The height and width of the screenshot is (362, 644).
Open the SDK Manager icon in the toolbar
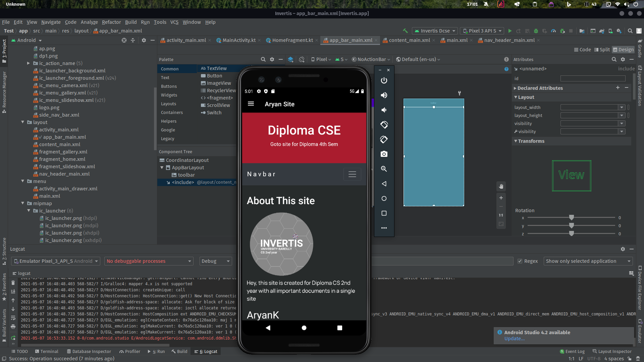[x=619, y=31]
